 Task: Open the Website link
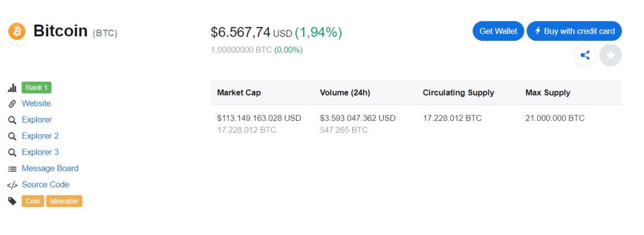[36, 104]
